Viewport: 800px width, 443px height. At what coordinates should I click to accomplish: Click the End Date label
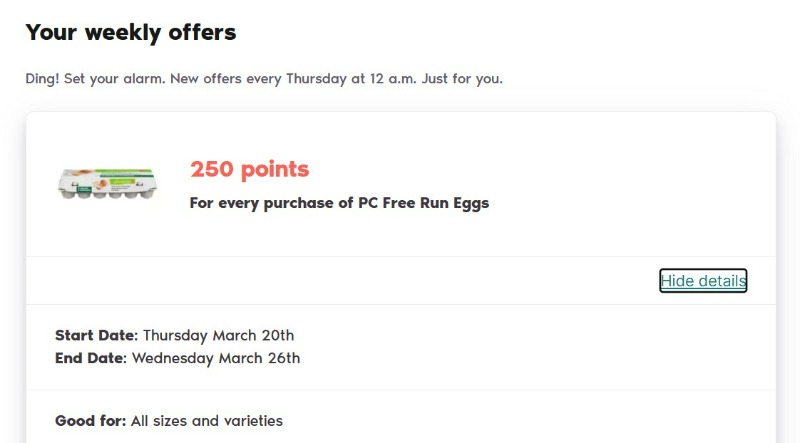pos(91,358)
